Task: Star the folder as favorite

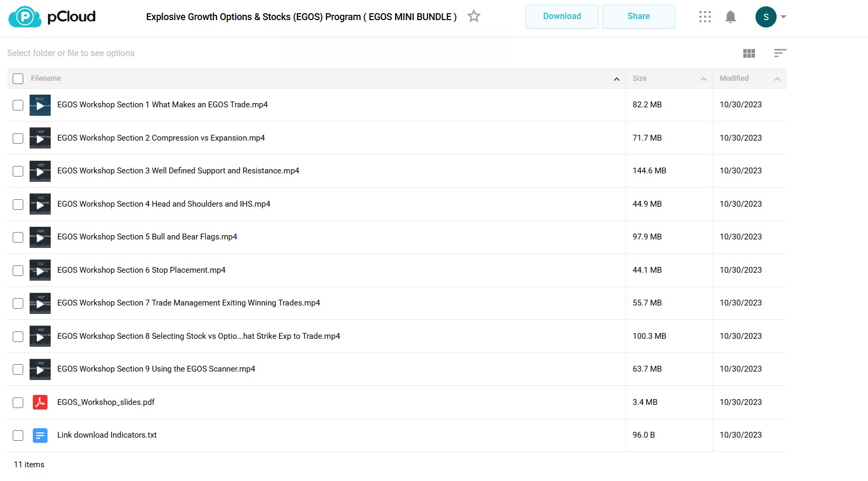Action: 474,16
